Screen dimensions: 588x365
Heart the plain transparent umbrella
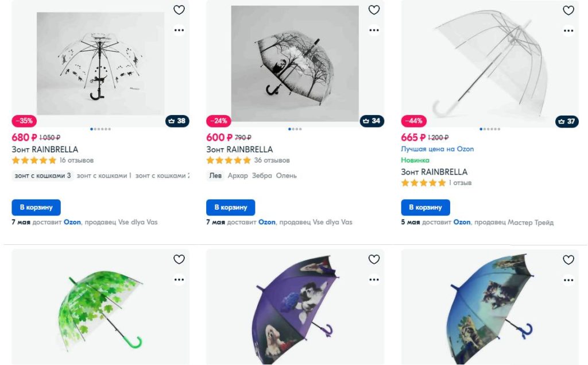(568, 10)
